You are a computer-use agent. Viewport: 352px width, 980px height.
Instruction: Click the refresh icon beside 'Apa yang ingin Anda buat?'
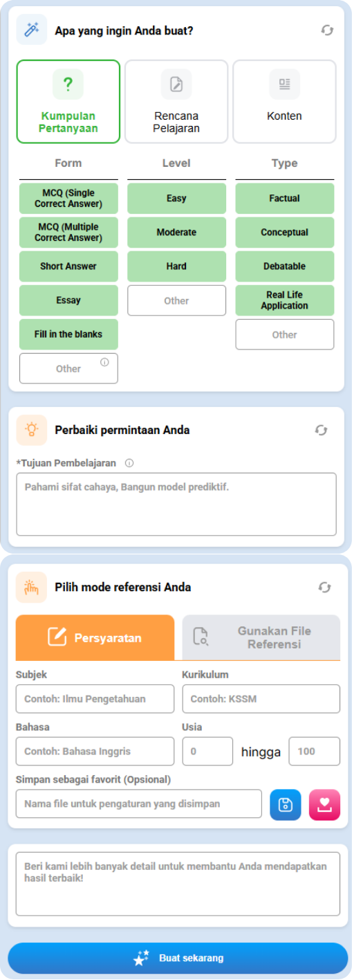(327, 30)
